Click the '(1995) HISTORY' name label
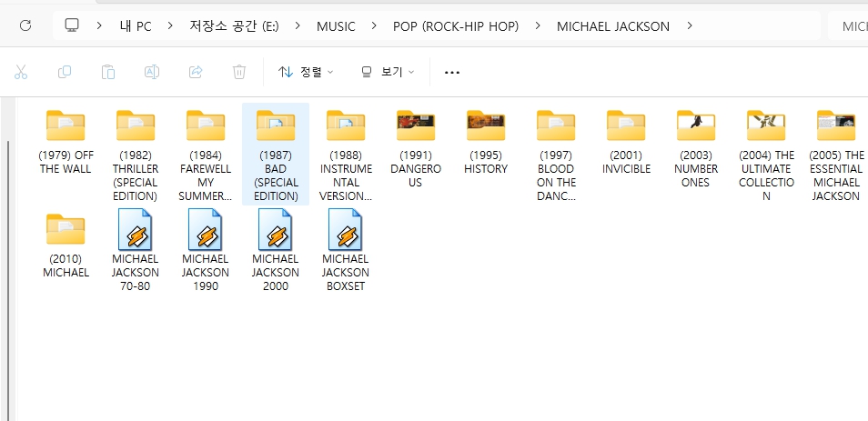 (486, 162)
